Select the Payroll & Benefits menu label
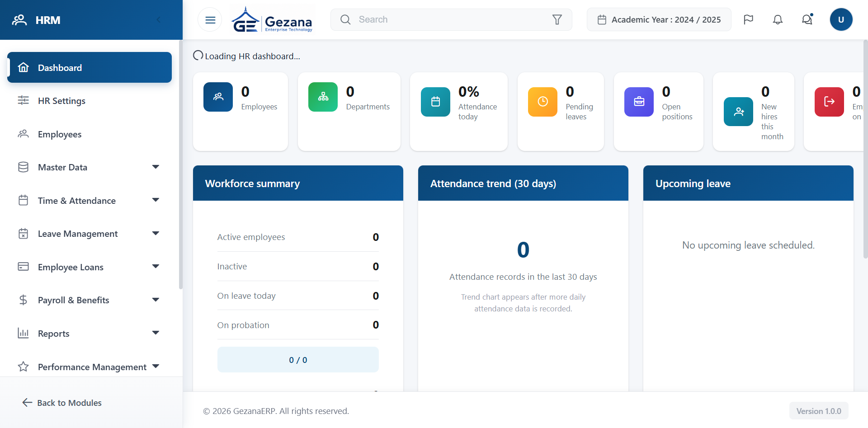Image resolution: width=868 pixels, height=428 pixels. tap(74, 300)
